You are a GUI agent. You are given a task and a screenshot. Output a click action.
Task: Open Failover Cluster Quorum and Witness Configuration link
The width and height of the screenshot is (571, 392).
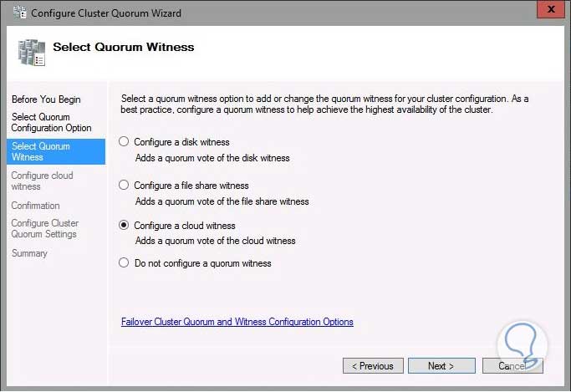237,322
